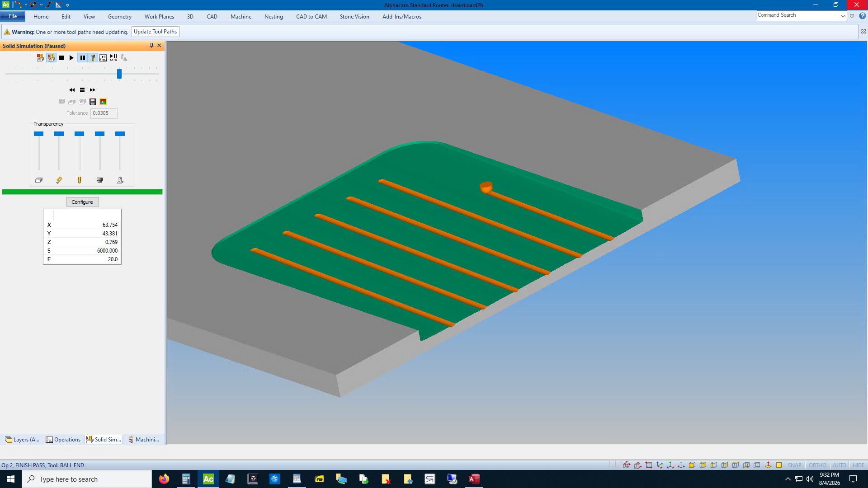The image size is (868, 488).
Task: Expand the ribbon options chevron near help
Action: coord(852,16)
